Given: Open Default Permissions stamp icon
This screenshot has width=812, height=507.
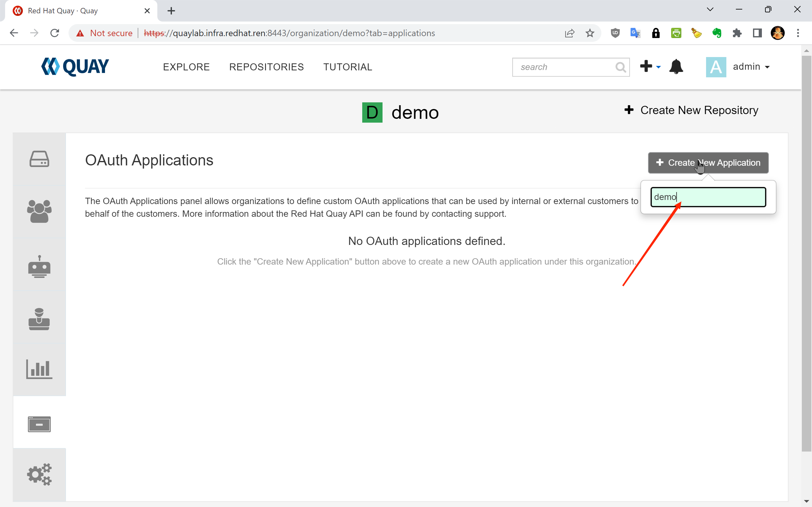Looking at the screenshot, I should tap(39, 319).
